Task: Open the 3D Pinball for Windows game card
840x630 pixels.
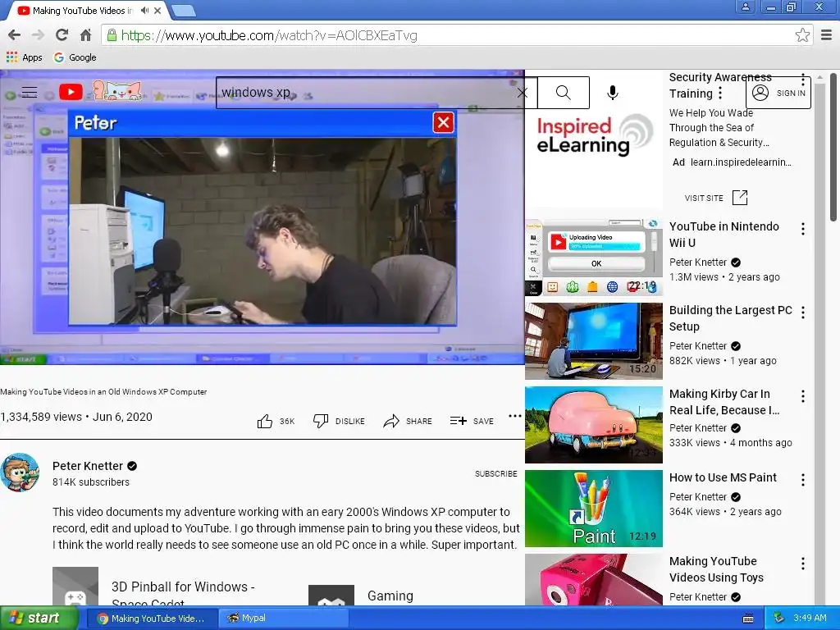Action: [155, 587]
